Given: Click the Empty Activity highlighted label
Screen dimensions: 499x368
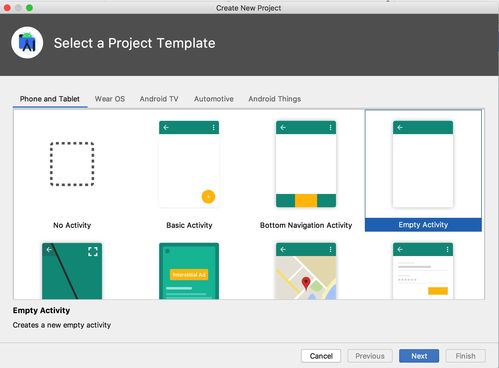Looking at the screenshot, I should point(423,225).
